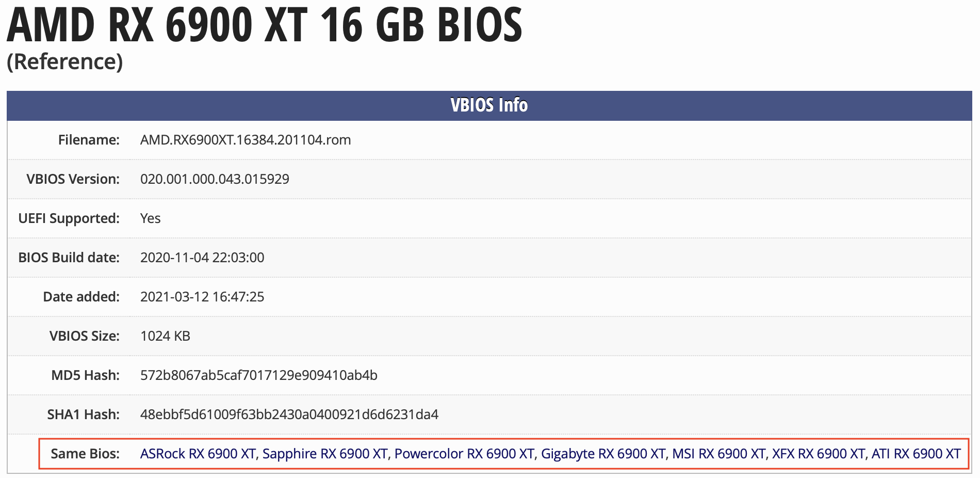980x478 pixels.
Task: Click the VBIOS Info table header
Action: 489,105
